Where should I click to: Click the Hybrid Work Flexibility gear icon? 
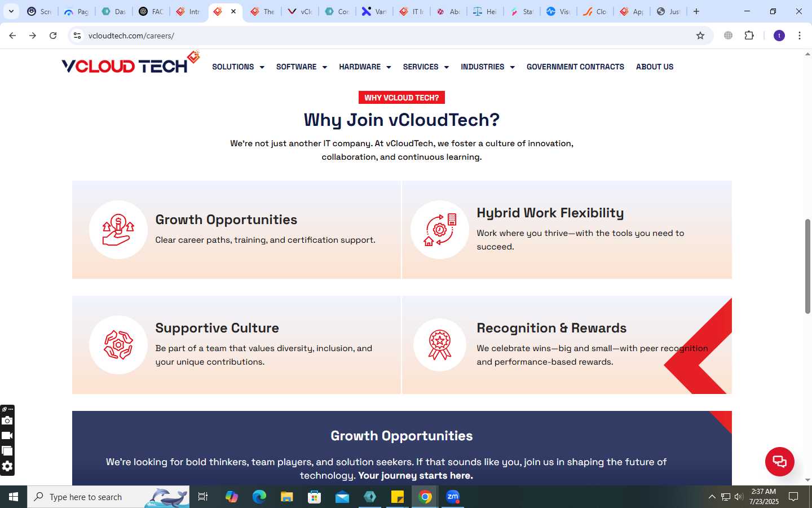coord(440,230)
